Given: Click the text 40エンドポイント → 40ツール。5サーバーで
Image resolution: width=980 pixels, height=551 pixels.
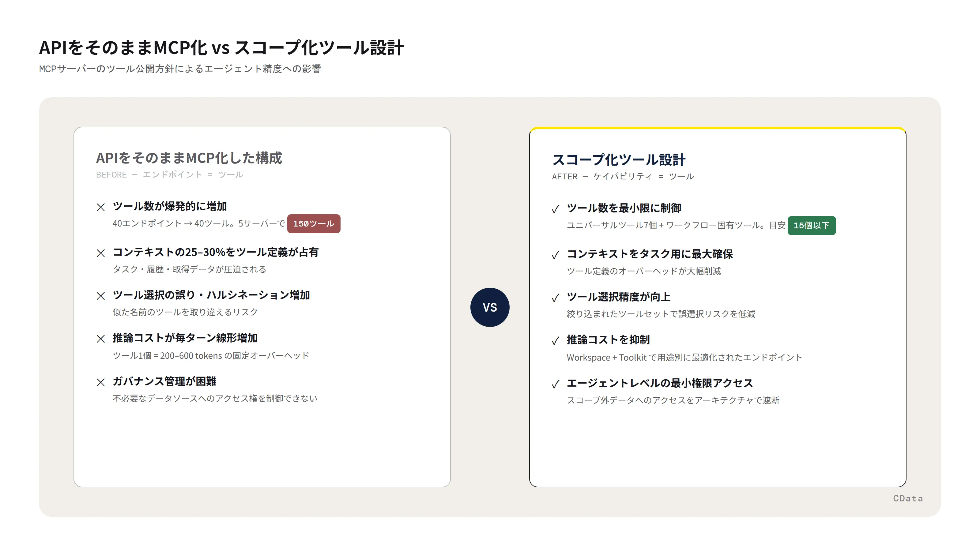Looking at the screenshot, I should pos(198,223).
